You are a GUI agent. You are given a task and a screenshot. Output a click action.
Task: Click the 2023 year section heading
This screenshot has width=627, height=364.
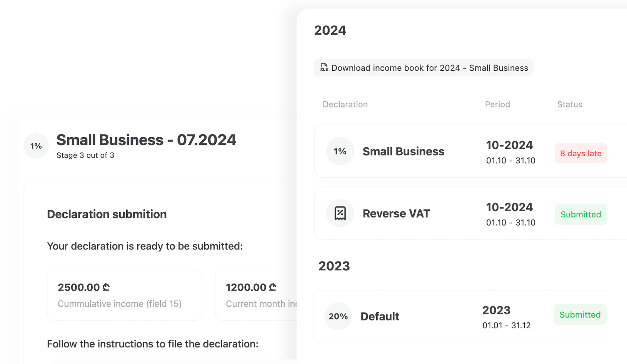[334, 266]
